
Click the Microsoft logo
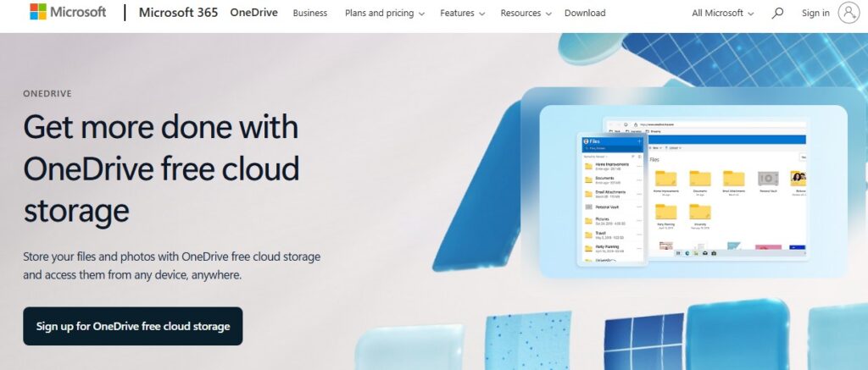point(67,13)
